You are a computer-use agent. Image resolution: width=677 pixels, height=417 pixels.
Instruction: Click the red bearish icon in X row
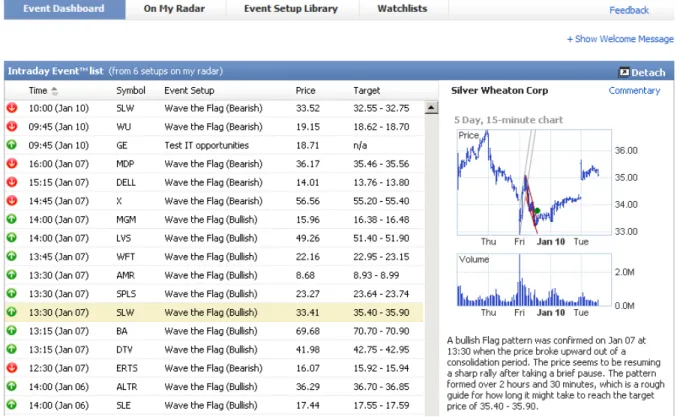12,200
